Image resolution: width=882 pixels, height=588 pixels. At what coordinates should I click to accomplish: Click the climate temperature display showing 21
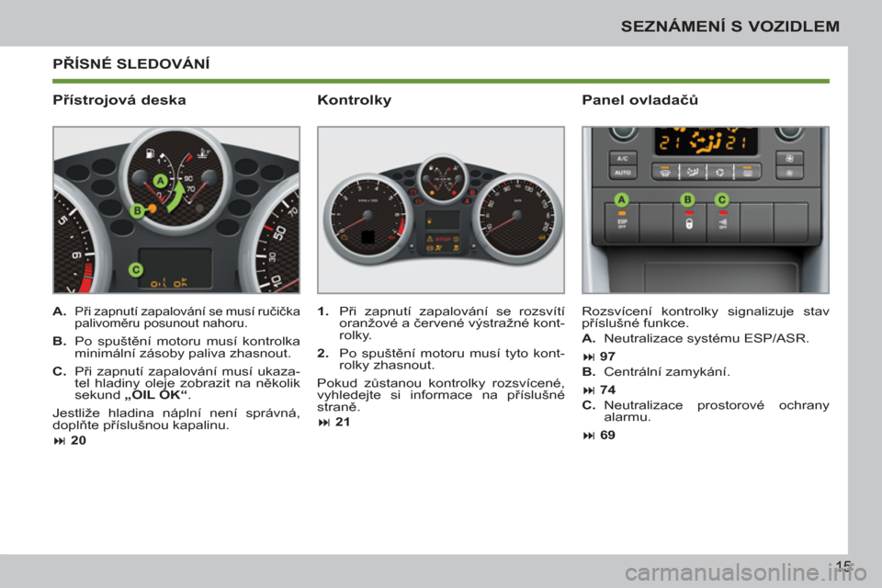pos(706,141)
